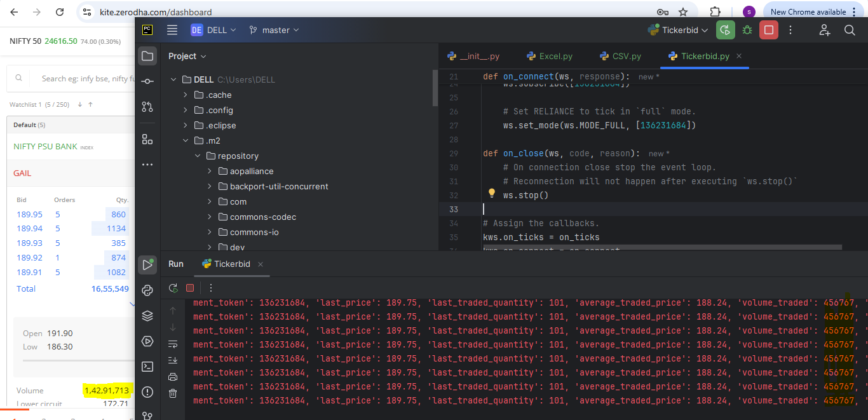Expand the .cache folder
Image resolution: width=868 pixels, height=420 pixels.
[x=186, y=95]
